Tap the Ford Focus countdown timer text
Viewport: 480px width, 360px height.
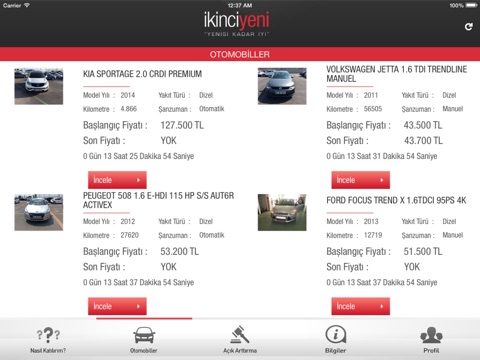(382, 283)
